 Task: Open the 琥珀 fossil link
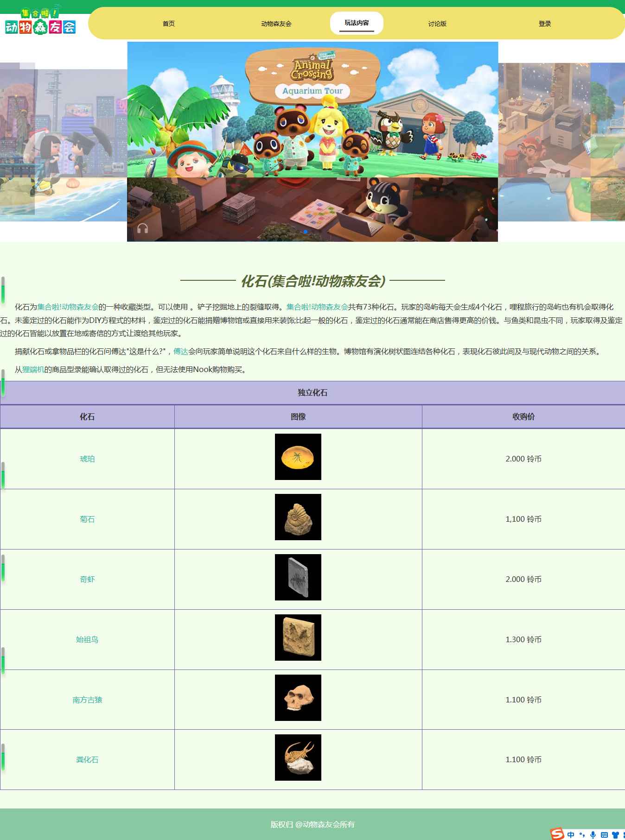click(x=87, y=459)
